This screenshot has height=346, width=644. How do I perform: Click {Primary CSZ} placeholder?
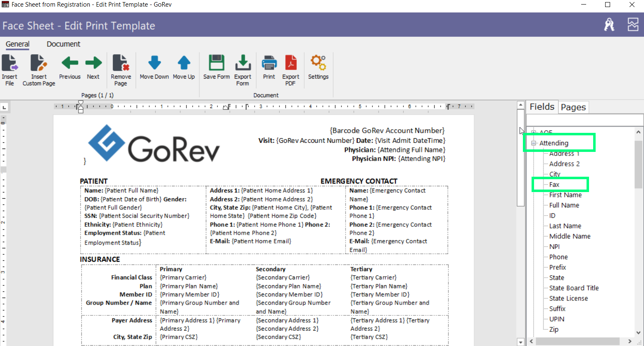(x=179, y=337)
